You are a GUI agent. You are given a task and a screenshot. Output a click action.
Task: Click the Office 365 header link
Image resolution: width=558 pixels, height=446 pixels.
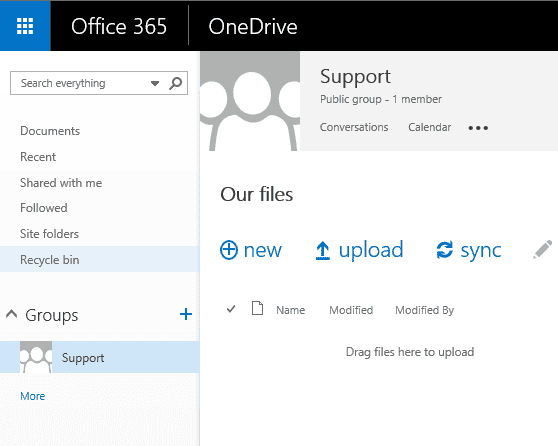[x=119, y=27]
